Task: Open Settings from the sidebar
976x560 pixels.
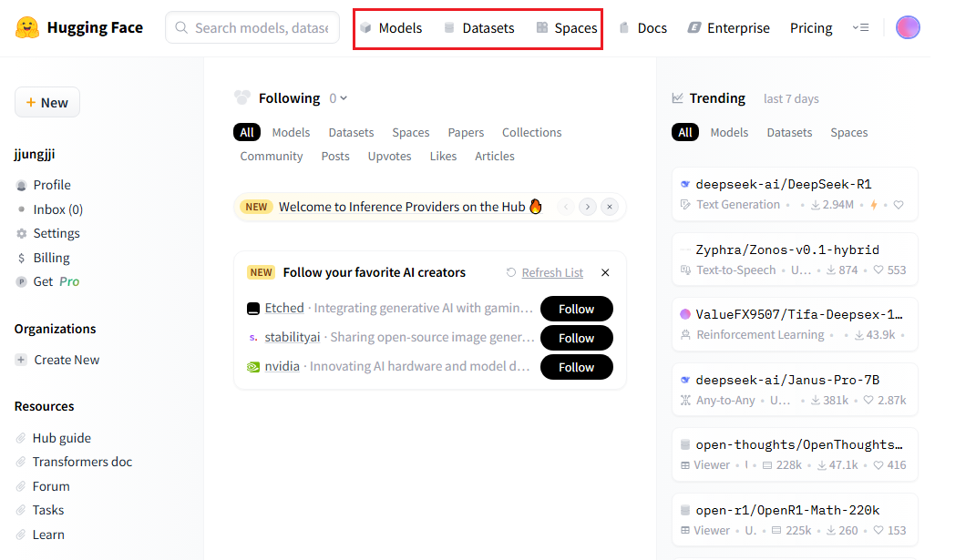Action: (48, 233)
